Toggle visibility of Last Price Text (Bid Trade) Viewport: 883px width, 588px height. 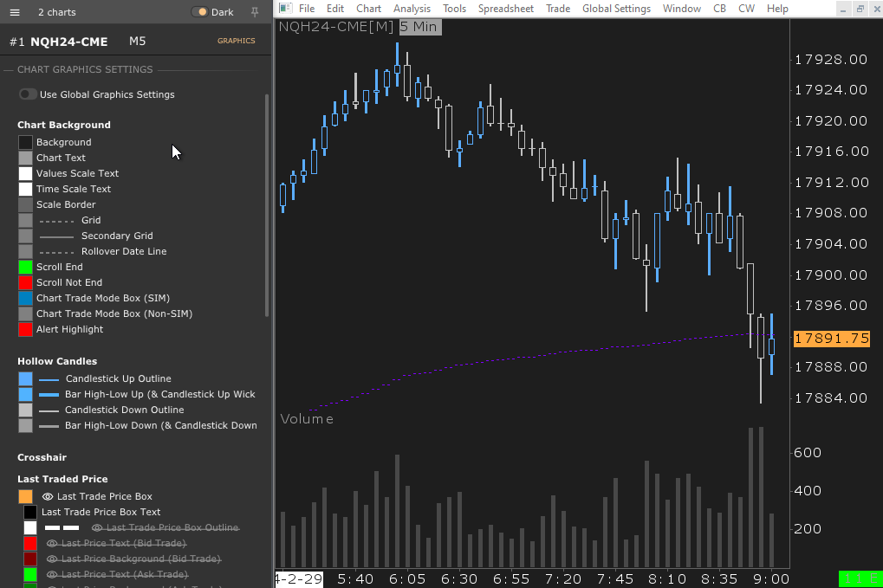tap(52, 544)
